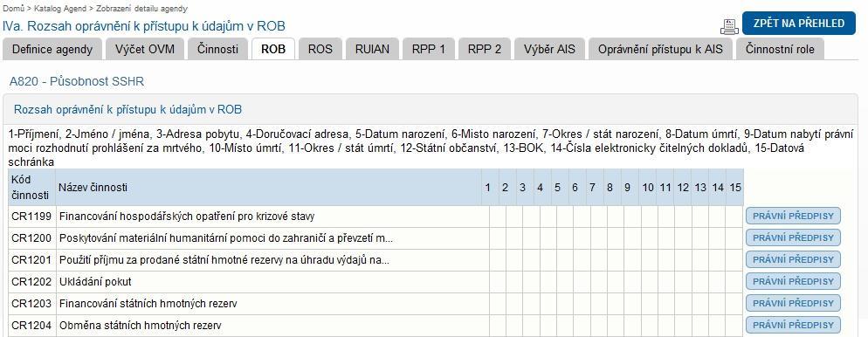868x337 pixels.
Task: Select the ROB tab
Action: [x=273, y=49]
